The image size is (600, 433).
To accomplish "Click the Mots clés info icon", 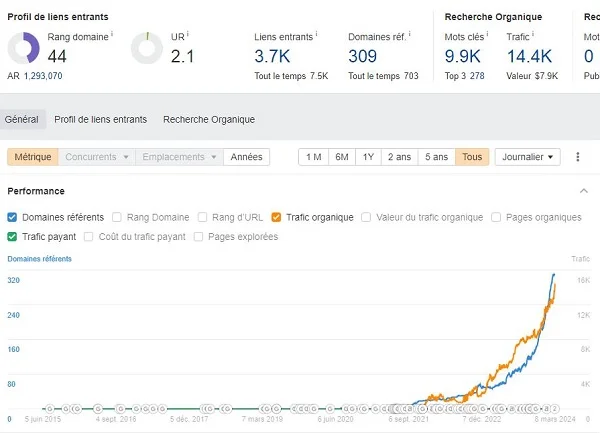I will [x=487, y=34].
